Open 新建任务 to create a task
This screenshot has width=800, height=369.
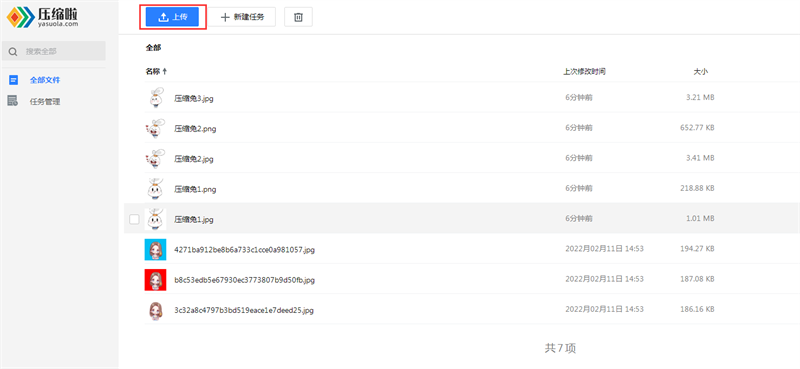pyautogui.click(x=242, y=17)
